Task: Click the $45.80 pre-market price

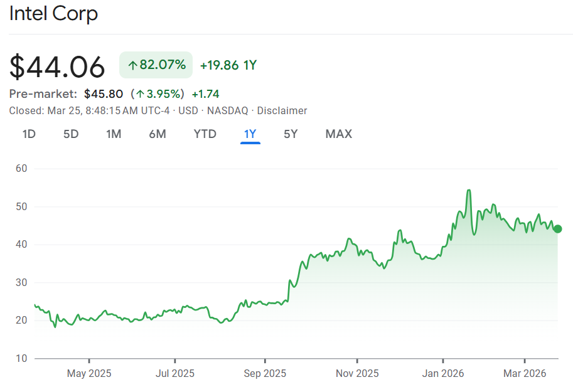Action: coord(103,94)
